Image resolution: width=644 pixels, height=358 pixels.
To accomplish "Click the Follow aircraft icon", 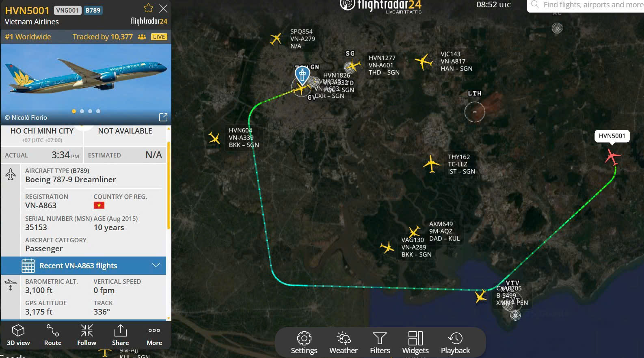I will 87,335.
